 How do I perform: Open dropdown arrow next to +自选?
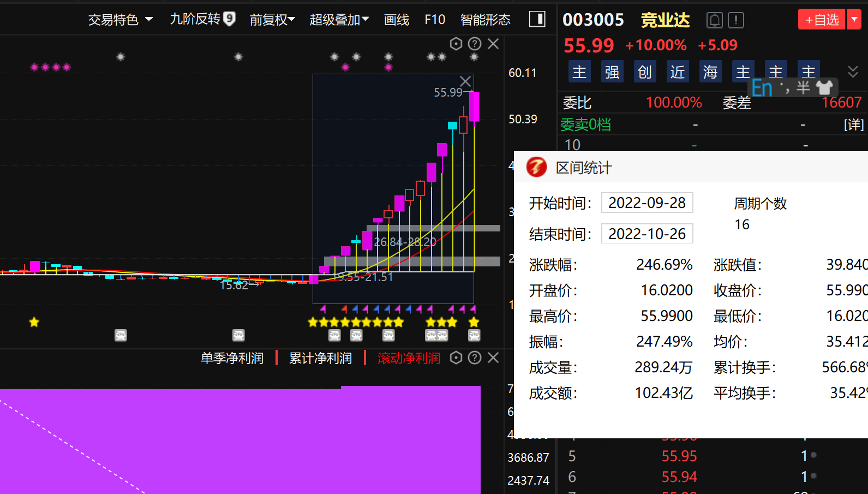coord(854,20)
